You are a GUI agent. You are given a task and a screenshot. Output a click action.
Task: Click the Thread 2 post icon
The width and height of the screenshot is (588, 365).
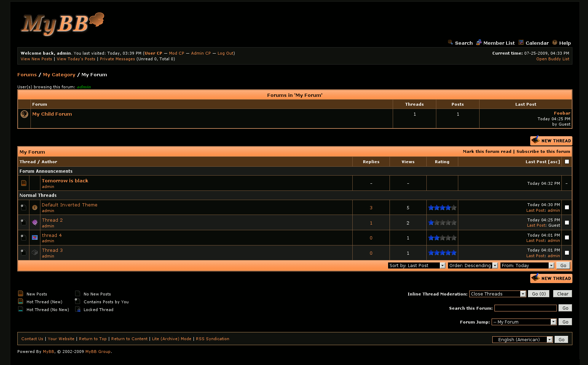pyautogui.click(x=35, y=222)
